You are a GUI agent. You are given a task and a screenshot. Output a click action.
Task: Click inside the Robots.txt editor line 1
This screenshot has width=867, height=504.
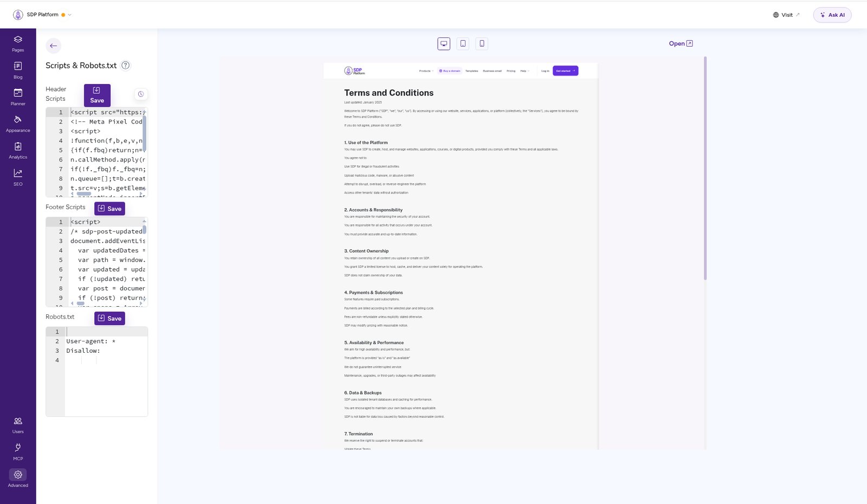point(106,332)
